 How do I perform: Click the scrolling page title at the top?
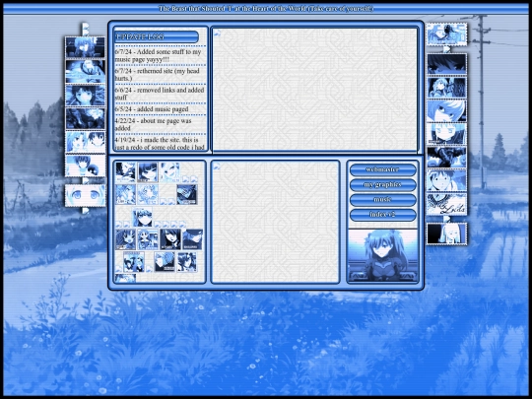tap(266, 9)
